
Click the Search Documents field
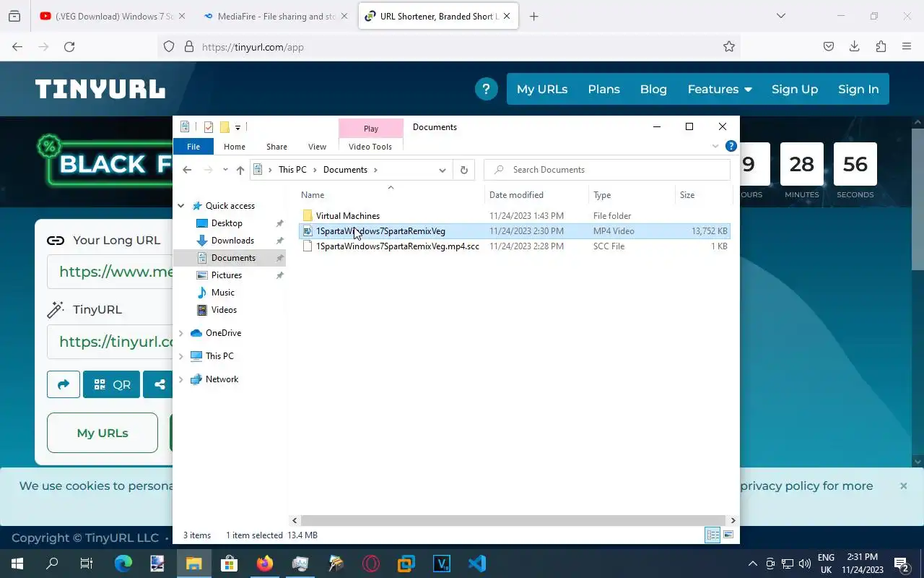(x=607, y=170)
